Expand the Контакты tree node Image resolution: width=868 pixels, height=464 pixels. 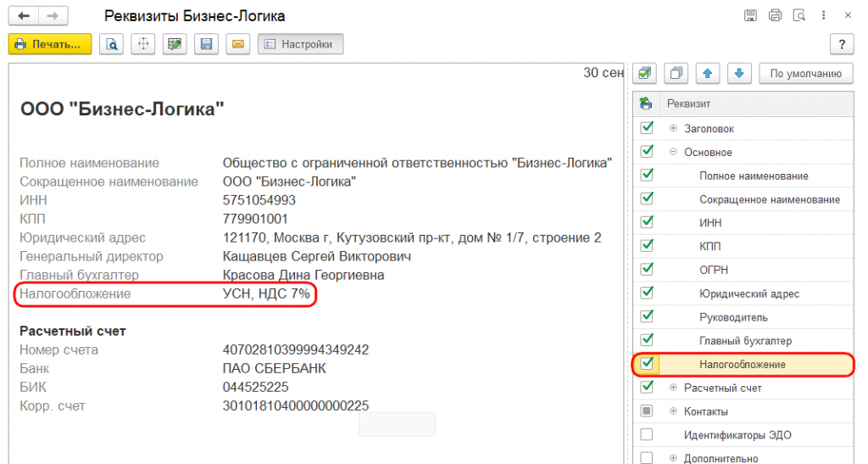673,411
